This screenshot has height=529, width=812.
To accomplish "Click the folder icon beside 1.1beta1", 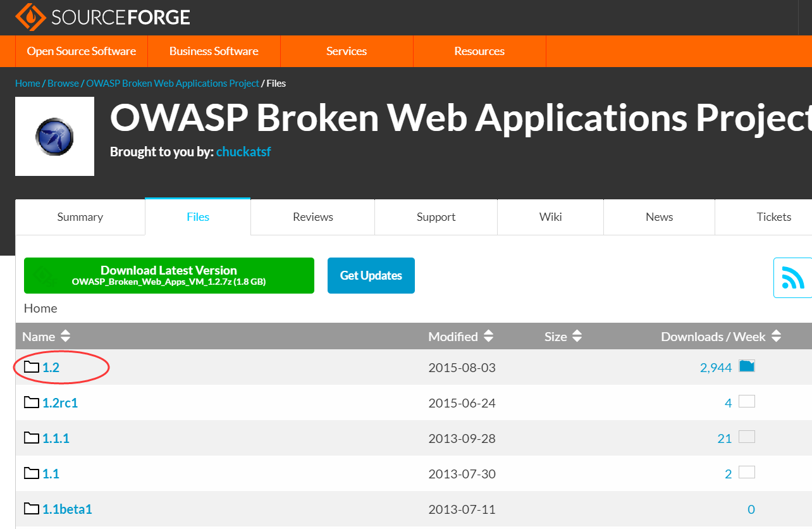I will (x=31, y=508).
